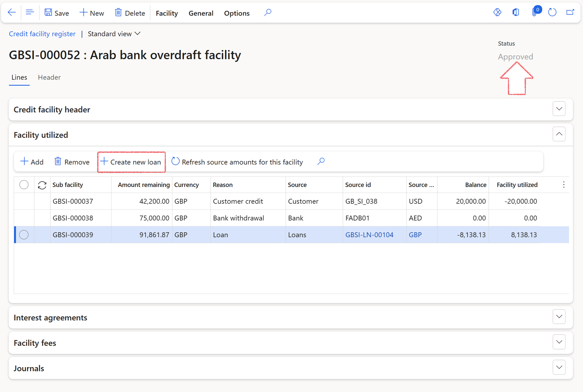Click the Create new loan button

(131, 162)
